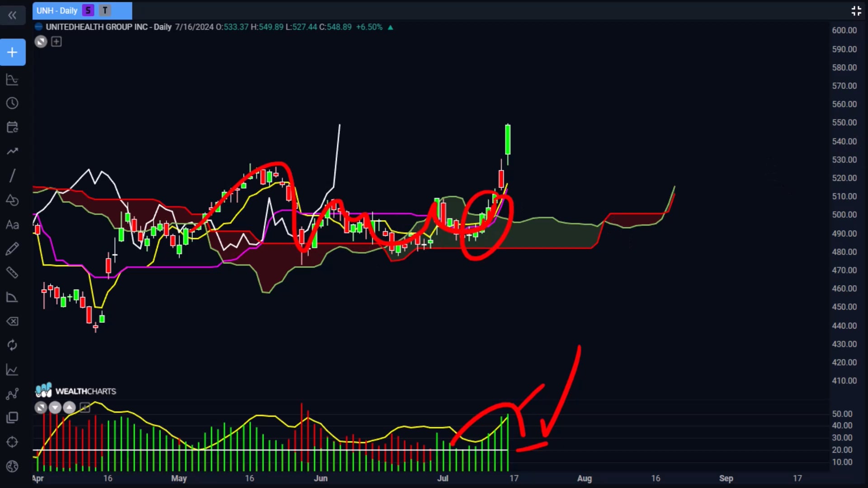Click the H:549.89 high value
Image resolution: width=868 pixels, height=488 pixels.
(x=267, y=27)
